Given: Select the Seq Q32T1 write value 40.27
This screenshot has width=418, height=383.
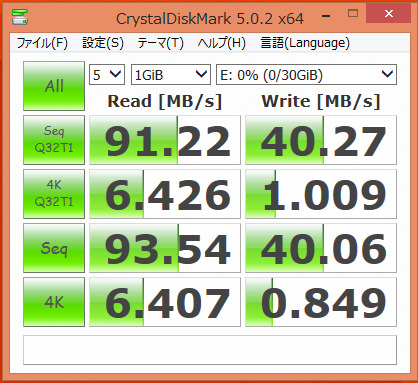Looking at the screenshot, I should [321, 140].
